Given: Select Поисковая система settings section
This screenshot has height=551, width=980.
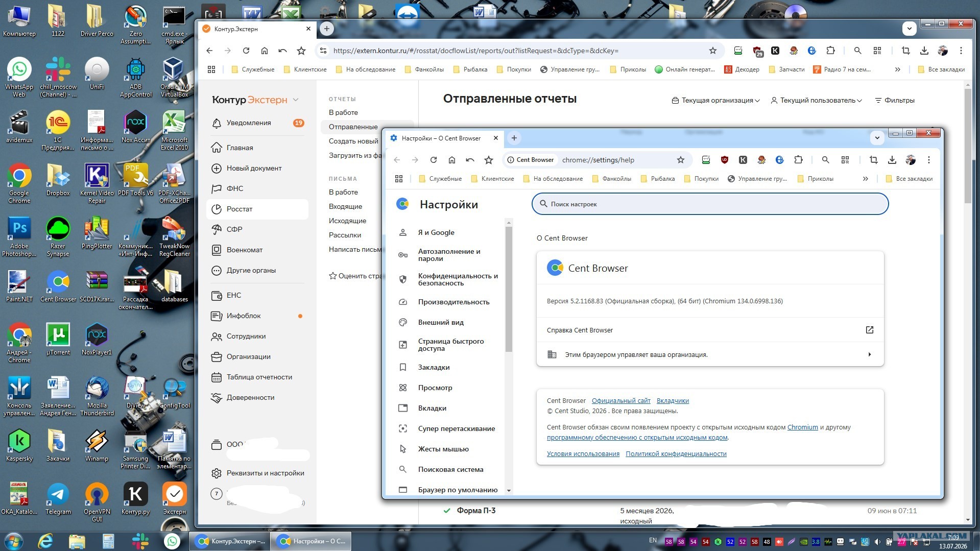Looking at the screenshot, I should 450,469.
